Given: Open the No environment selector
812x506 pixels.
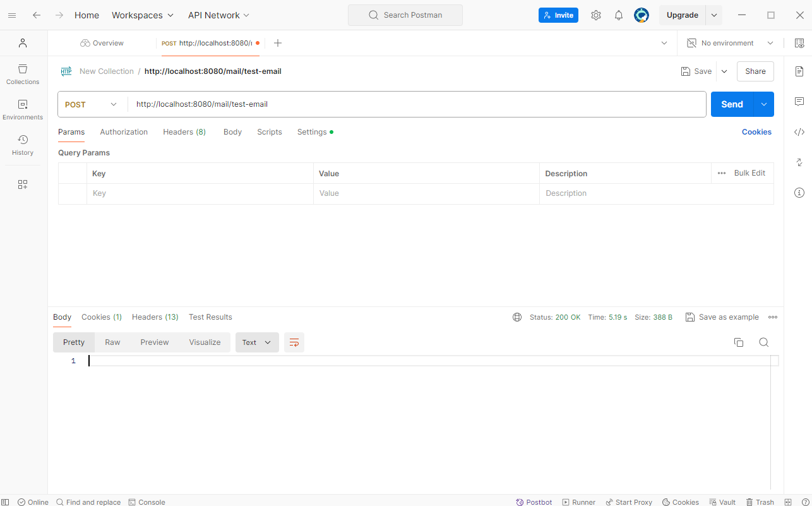Looking at the screenshot, I should 730,43.
